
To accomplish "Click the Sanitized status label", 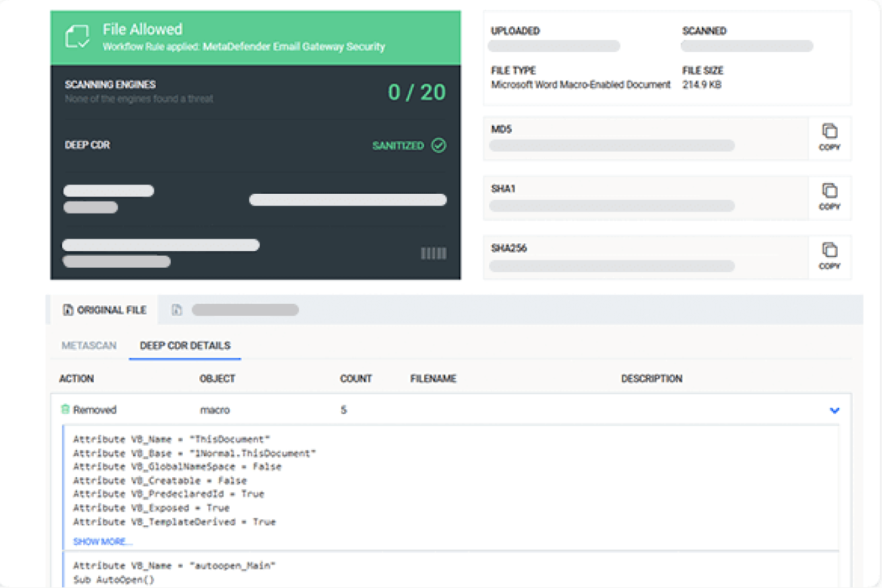I will (x=398, y=146).
